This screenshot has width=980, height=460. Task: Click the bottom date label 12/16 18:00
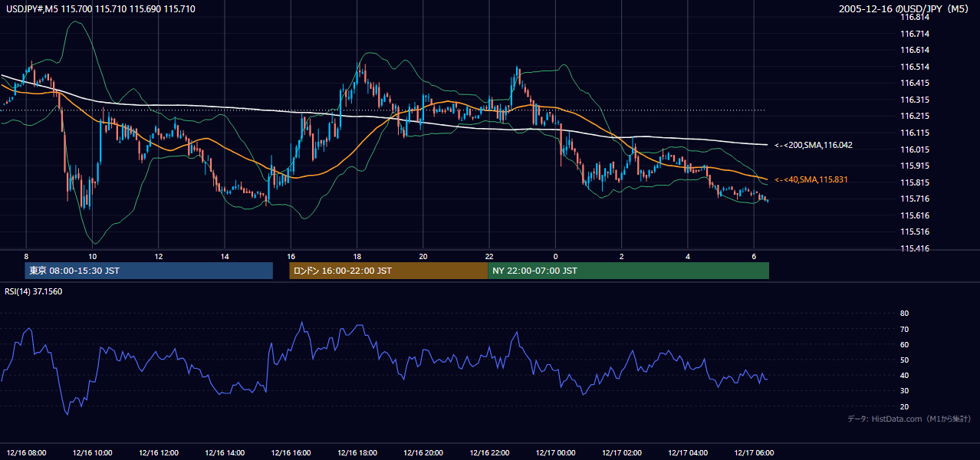pyautogui.click(x=357, y=453)
